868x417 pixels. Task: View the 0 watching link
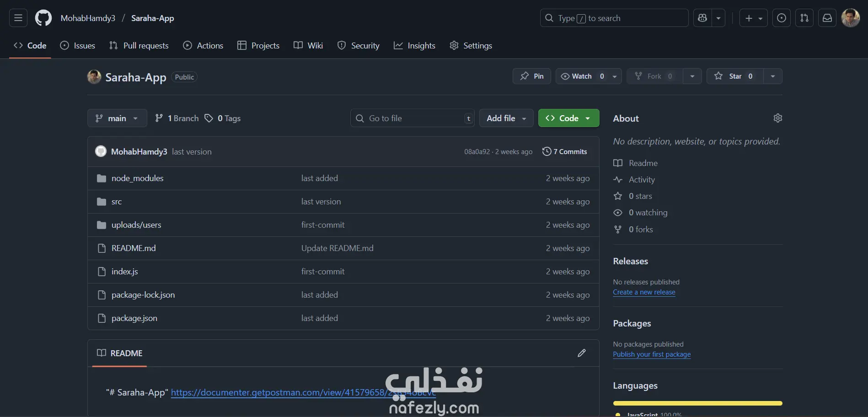click(641, 213)
